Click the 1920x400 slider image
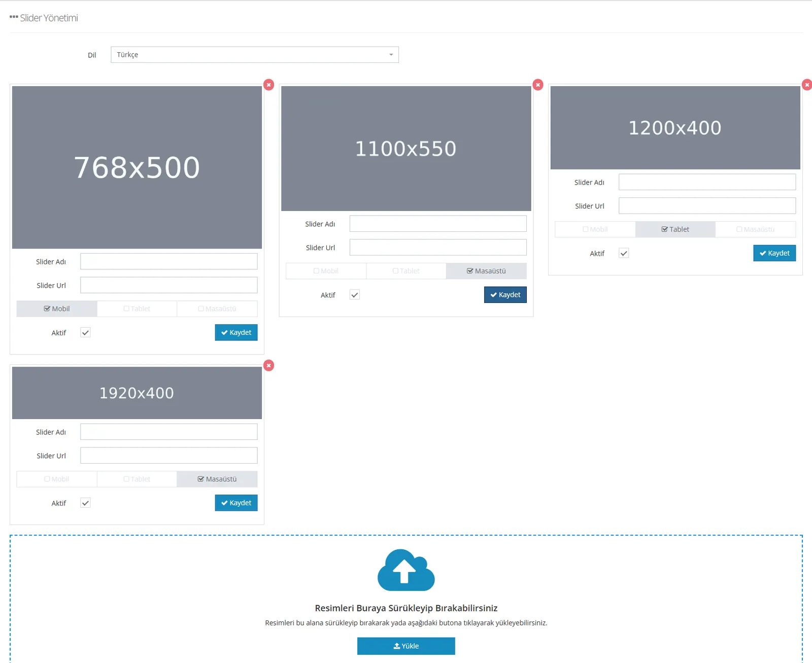 click(137, 393)
